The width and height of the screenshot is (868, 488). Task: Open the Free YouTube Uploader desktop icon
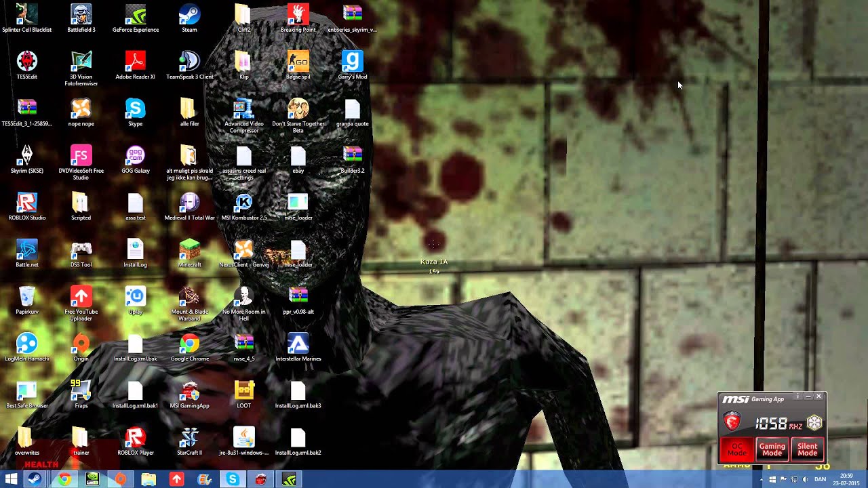click(81, 302)
